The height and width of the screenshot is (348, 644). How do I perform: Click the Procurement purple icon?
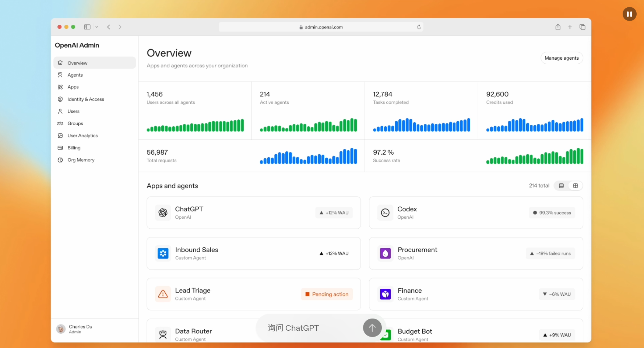[385, 253]
